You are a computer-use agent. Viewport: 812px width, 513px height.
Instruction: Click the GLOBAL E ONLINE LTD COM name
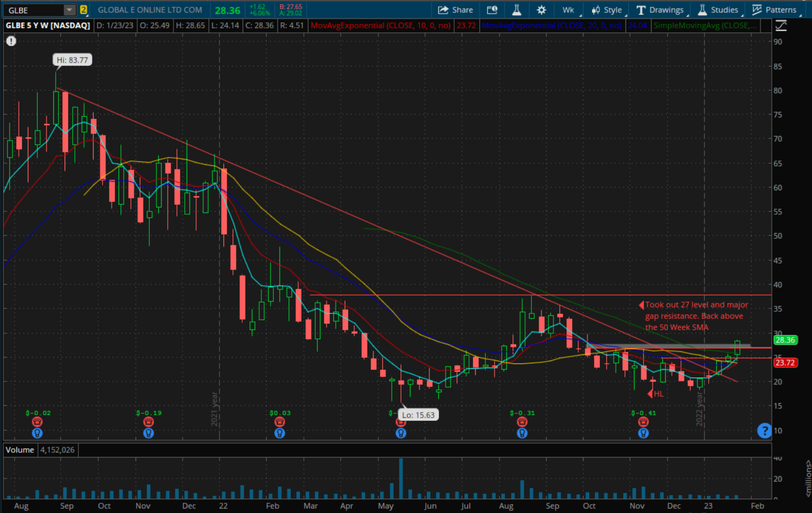pyautogui.click(x=150, y=10)
